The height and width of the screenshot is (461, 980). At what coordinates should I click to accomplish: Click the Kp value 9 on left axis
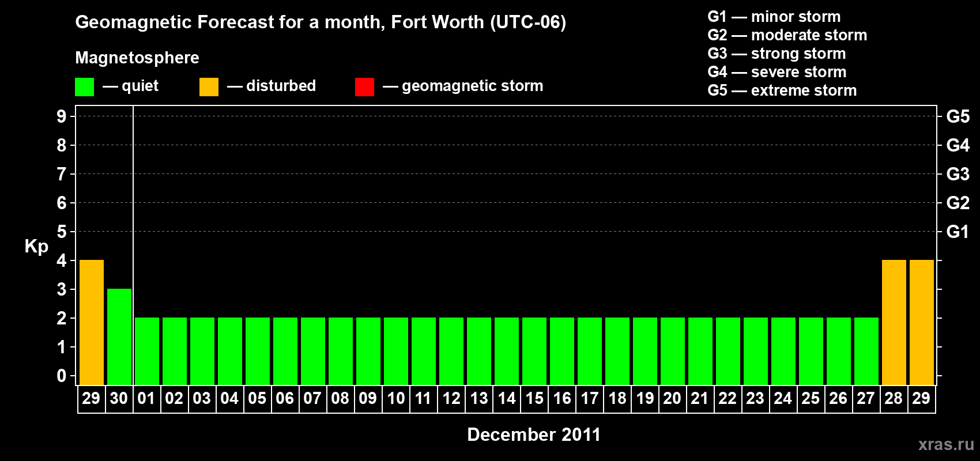(x=62, y=116)
